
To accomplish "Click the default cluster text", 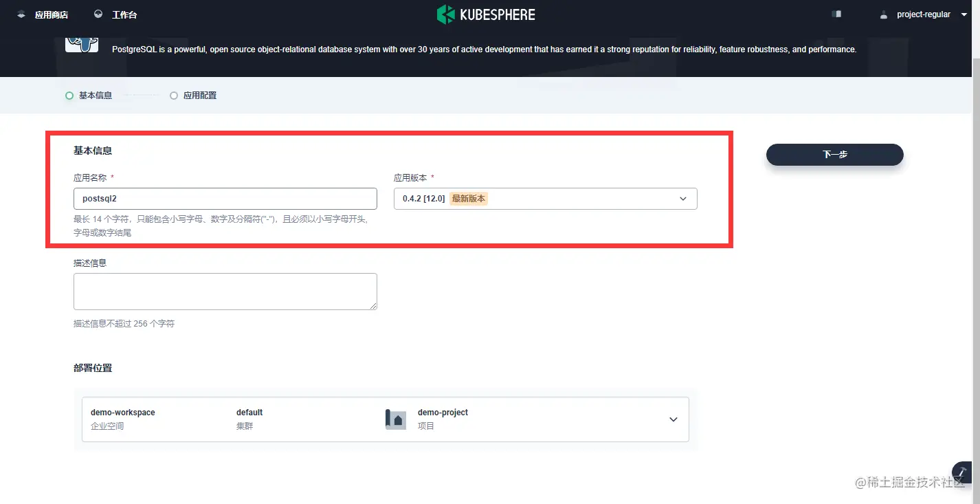I will (x=249, y=413).
